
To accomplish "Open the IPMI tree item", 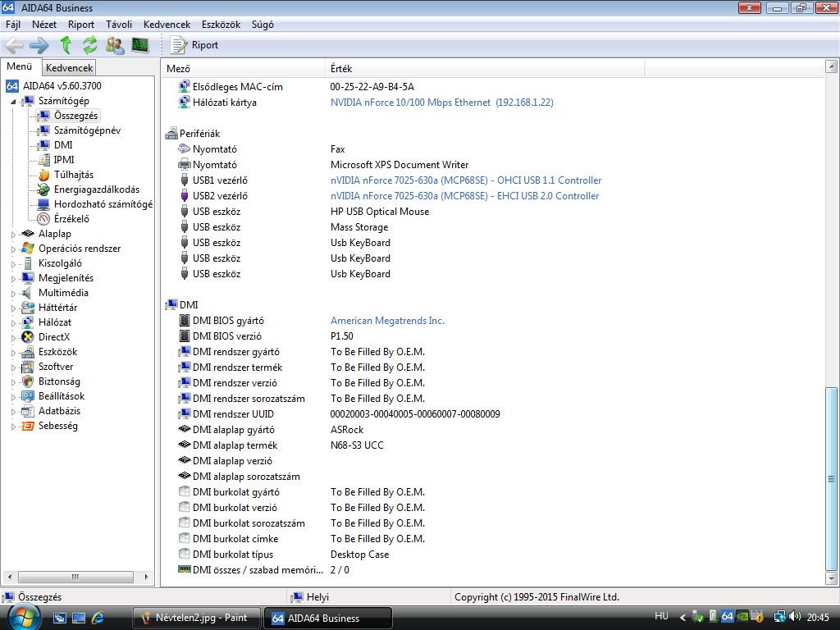I will (64, 160).
